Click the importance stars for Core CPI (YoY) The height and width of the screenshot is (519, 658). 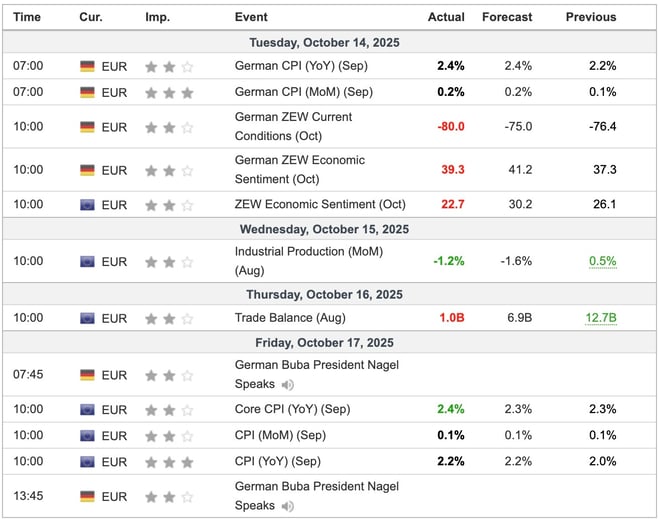pos(168,409)
